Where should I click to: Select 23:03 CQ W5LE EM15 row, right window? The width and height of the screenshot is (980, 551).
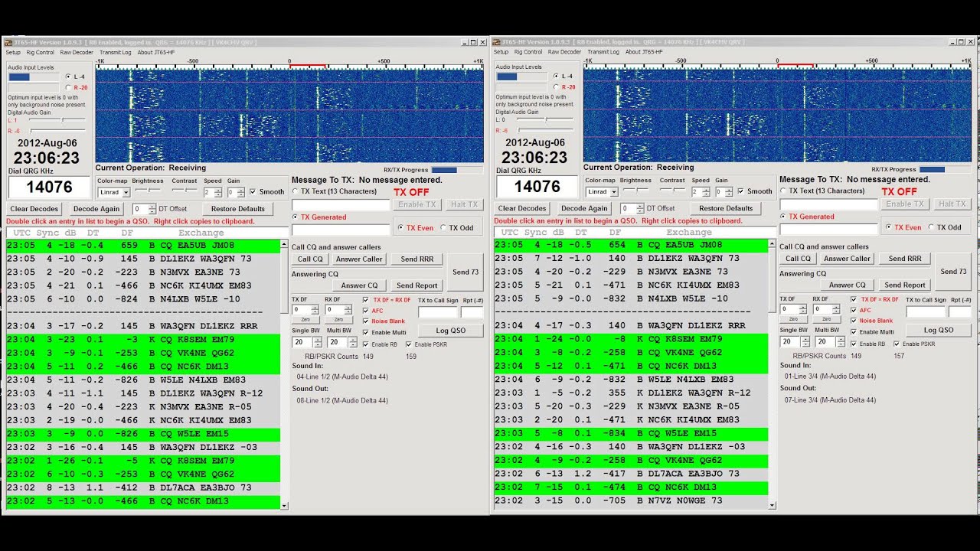pyautogui.click(x=631, y=434)
